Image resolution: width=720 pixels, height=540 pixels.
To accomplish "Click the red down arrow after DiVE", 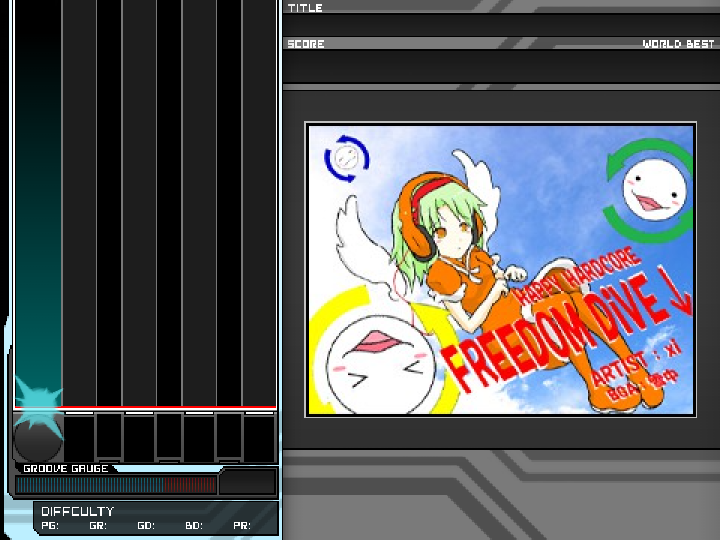I will (x=675, y=292).
